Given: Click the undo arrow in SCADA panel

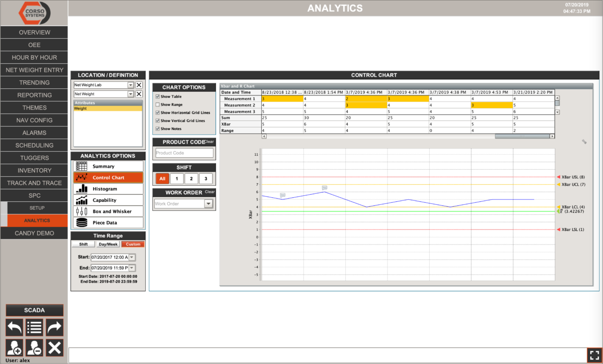Looking at the screenshot, I should coord(14,327).
